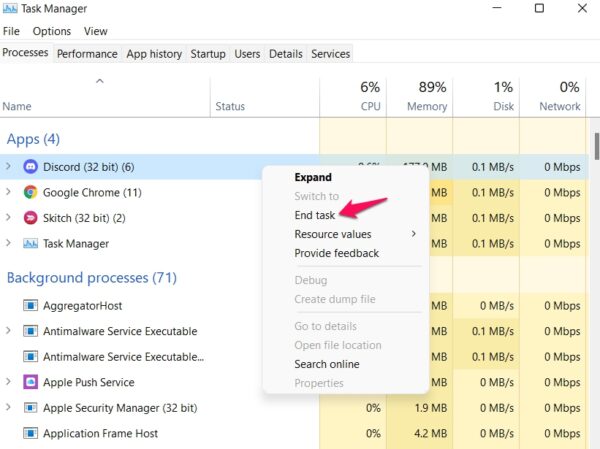Click the Application Frame Host icon

click(31, 433)
